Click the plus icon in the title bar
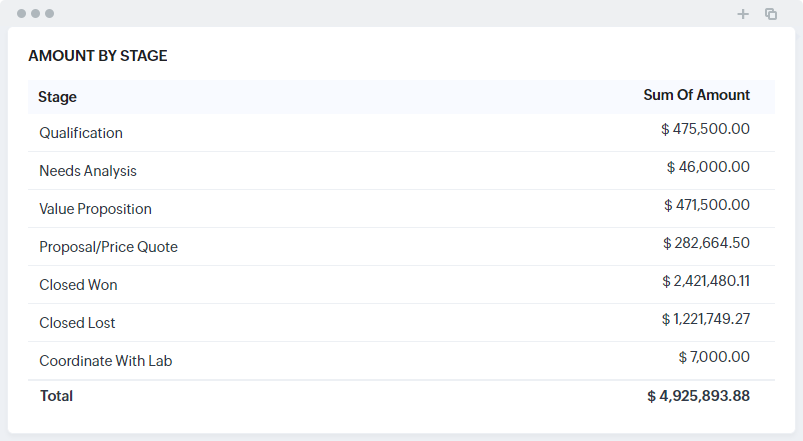 (x=743, y=14)
